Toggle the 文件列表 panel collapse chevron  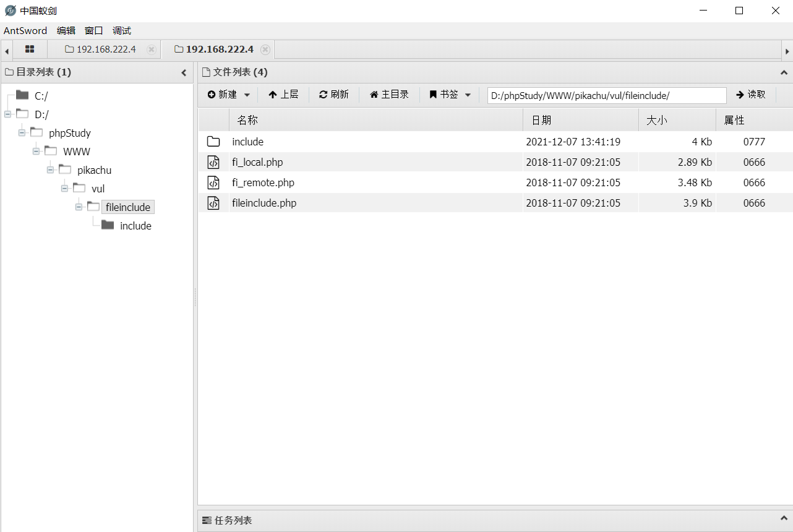point(784,72)
